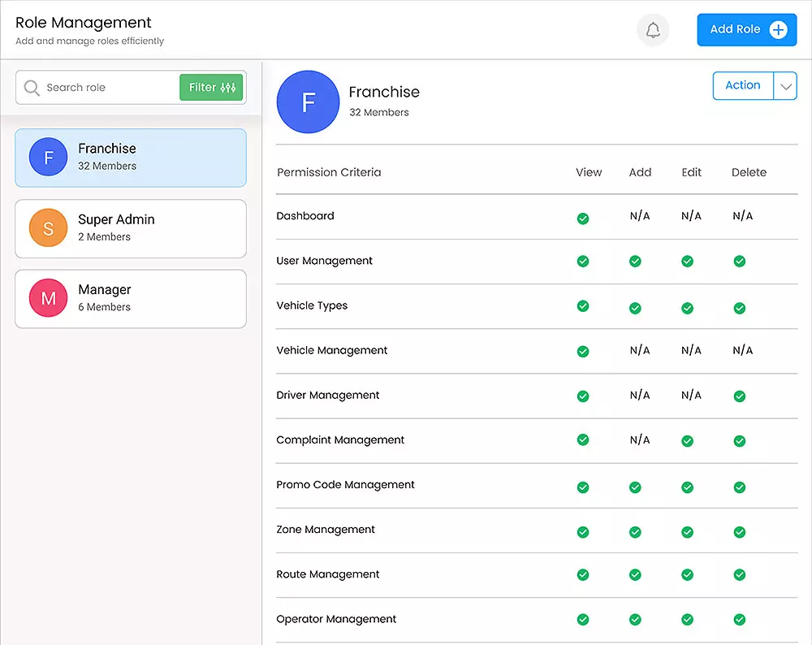Click 32 Members under Franchise header
Viewport: 812px width, 645px height.
pyautogui.click(x=379, y=112)
